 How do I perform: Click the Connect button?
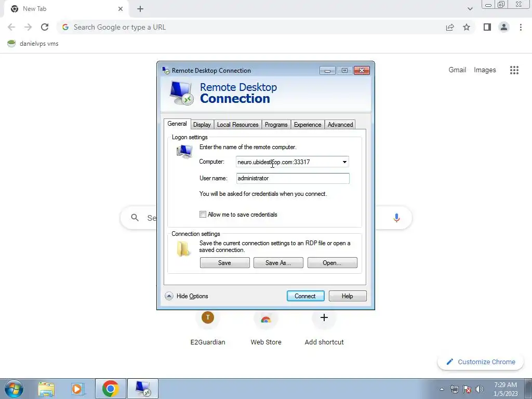point(305,296)
